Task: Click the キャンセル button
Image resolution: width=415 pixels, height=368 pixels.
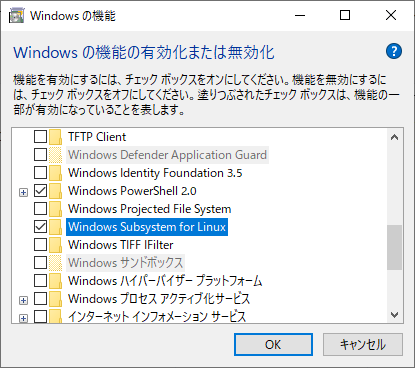Action: (x=363, y=344)
